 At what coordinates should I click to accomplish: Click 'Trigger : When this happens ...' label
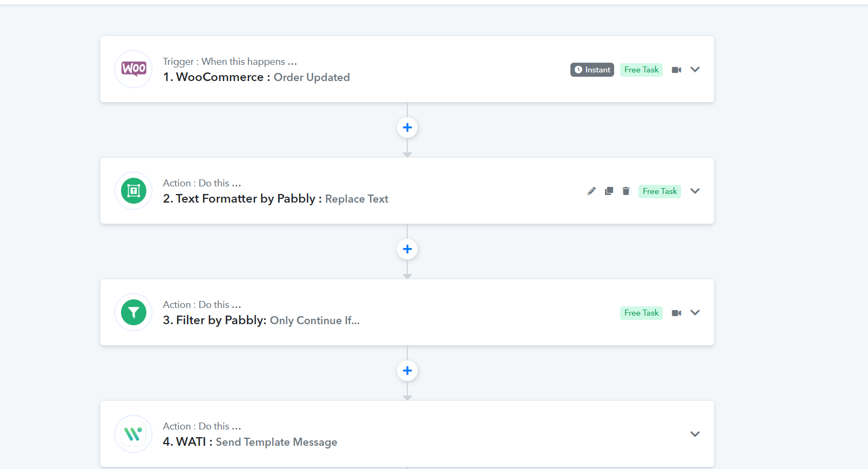pyautogui.click(x=230, y=62)
